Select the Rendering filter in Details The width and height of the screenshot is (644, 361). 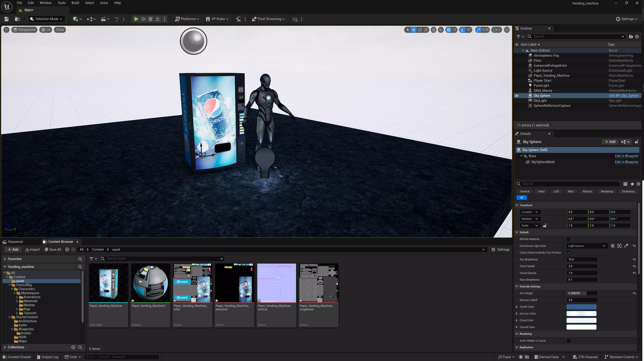tap(607, 191)
